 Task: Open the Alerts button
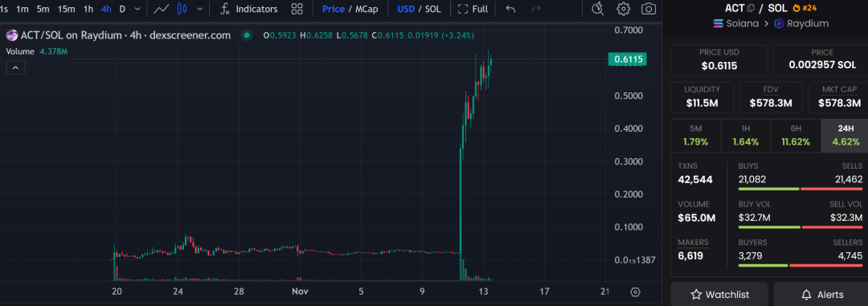pos(822,295)
